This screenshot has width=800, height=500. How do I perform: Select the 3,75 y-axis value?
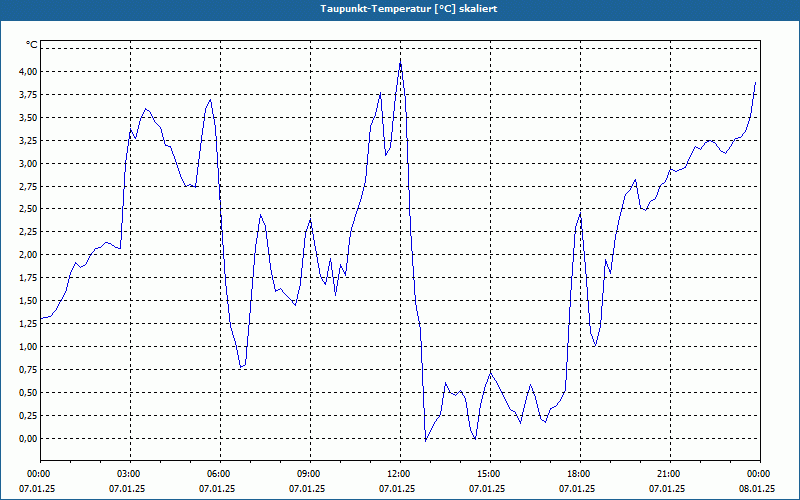click(28, 94)
